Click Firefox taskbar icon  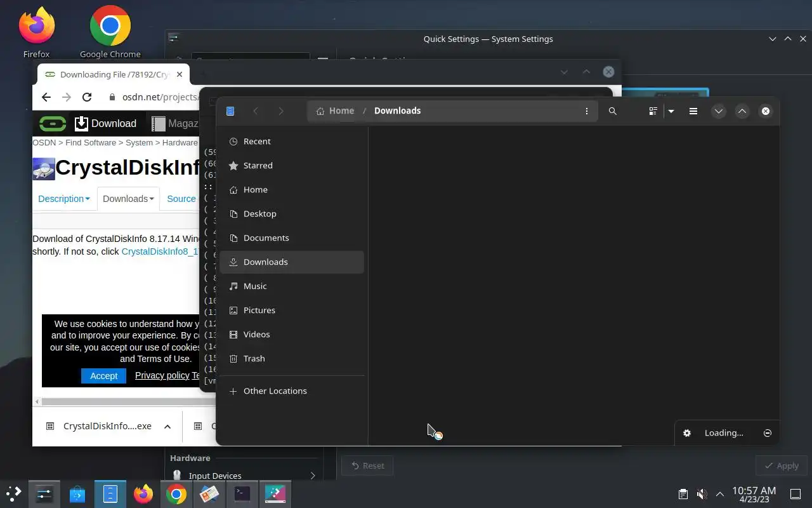(x=143, y=493)
